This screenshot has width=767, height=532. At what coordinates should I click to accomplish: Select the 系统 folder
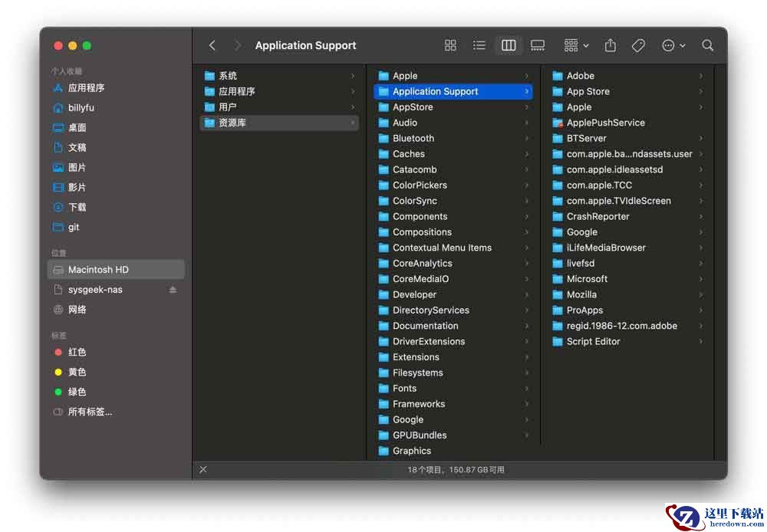point(279,76)
